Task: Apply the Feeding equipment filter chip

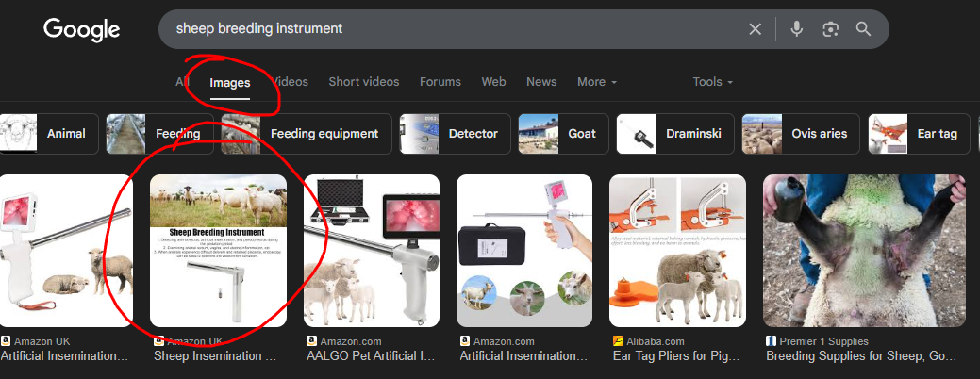Action: 307,134
